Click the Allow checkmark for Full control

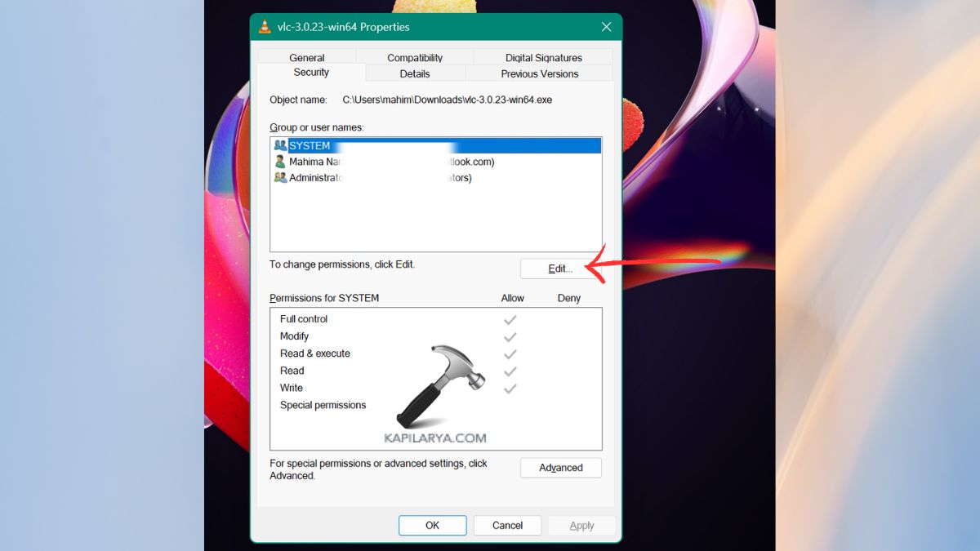click(510, 319)
